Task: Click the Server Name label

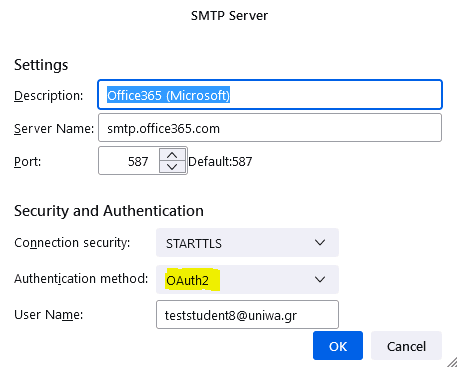Action: 54,129
